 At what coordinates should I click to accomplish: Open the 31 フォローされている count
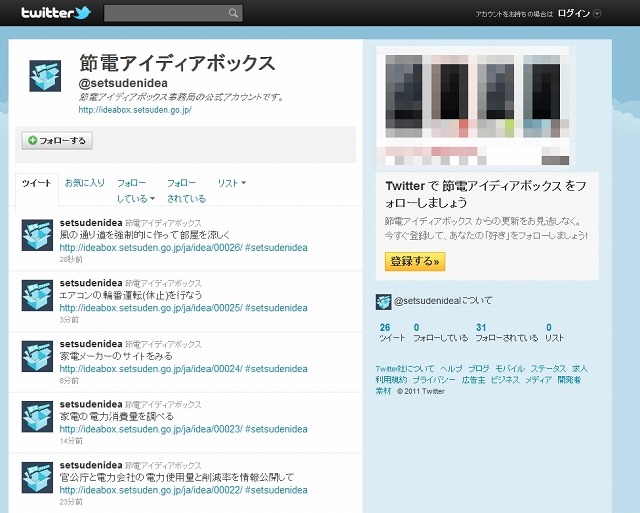pos(507,332)
